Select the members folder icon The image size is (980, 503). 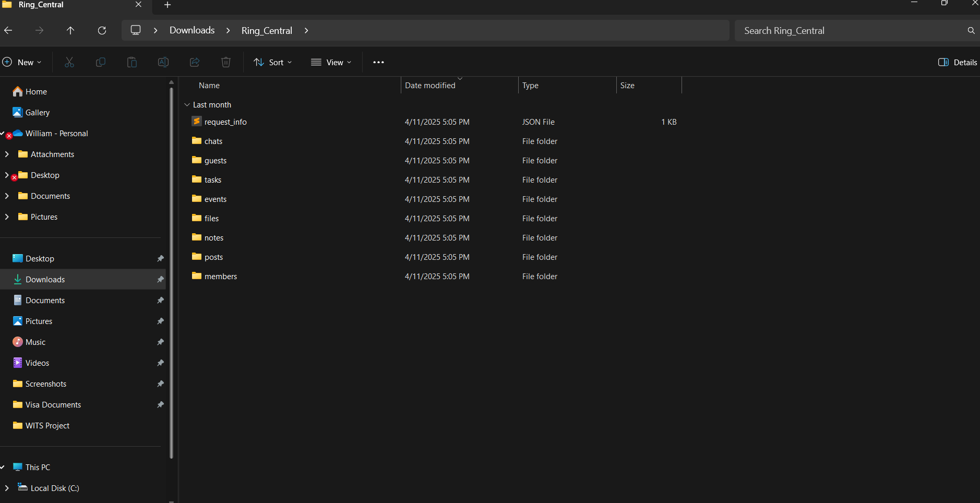point(197,276)
